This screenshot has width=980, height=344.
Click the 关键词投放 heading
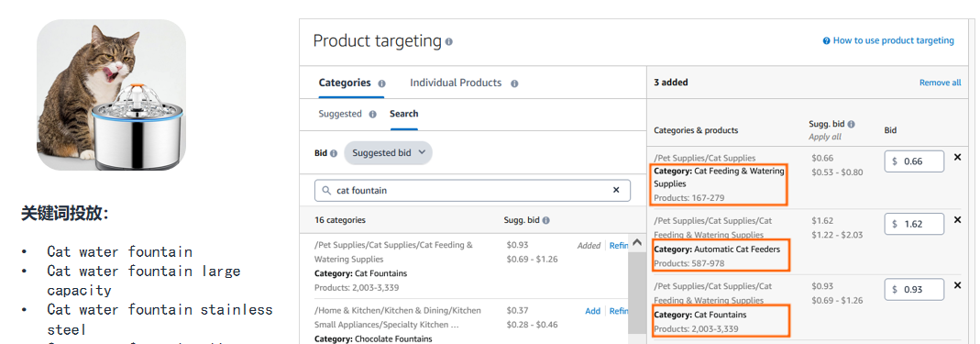click(x=64, y=214)
